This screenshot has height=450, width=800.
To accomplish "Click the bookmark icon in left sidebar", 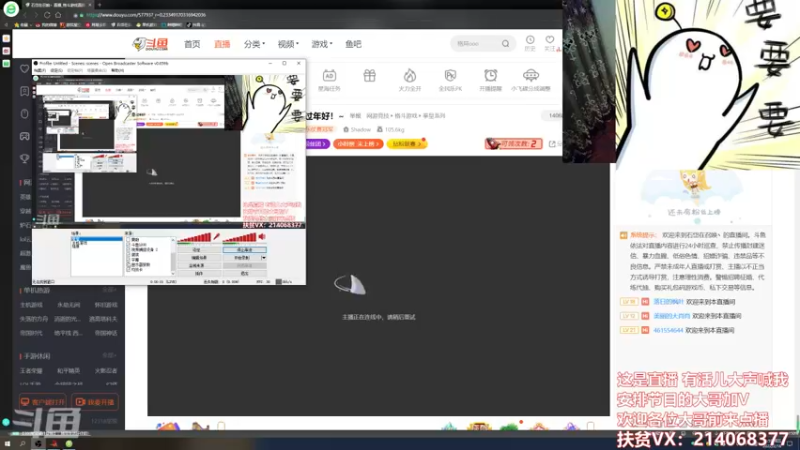I will (24, 91).
